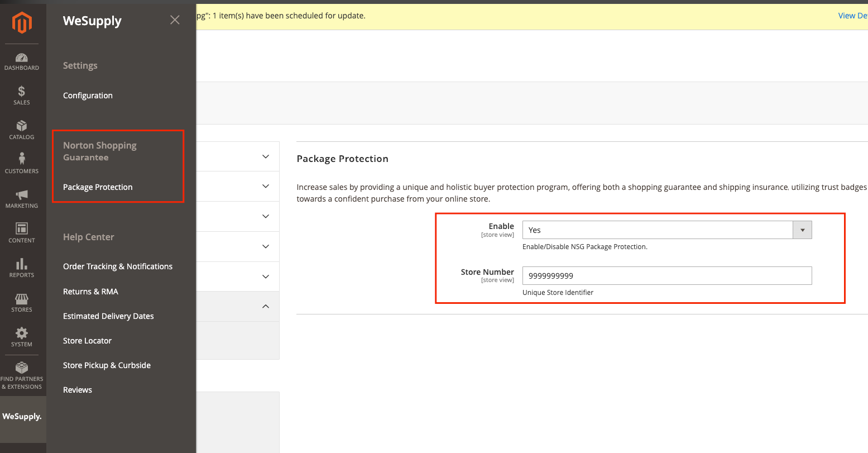Open Returns & RMA help link
Viewport: 868px width, 453px height.
[x=90, y=292]
